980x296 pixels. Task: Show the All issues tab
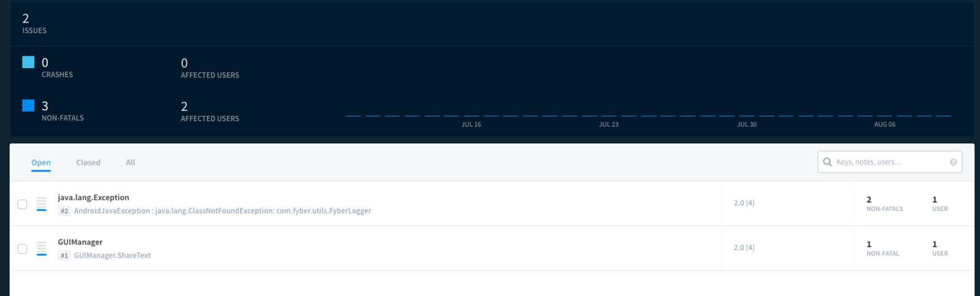tap(130, 162)
